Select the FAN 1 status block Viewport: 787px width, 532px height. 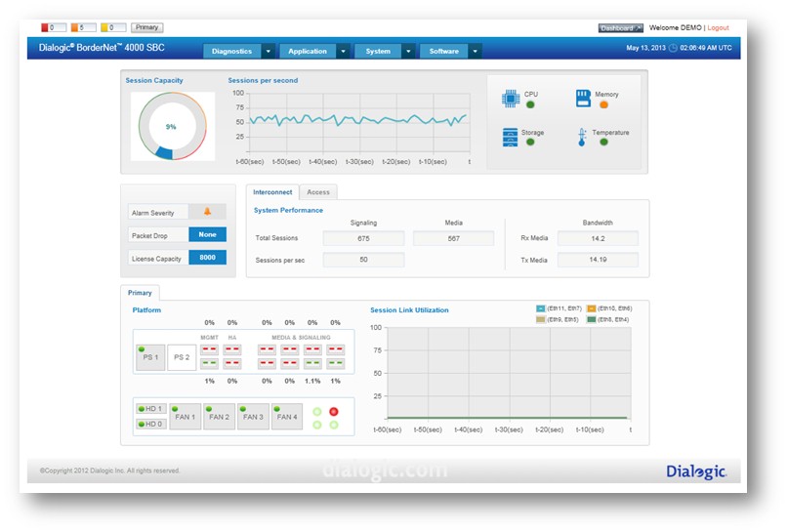coord(186,417)
